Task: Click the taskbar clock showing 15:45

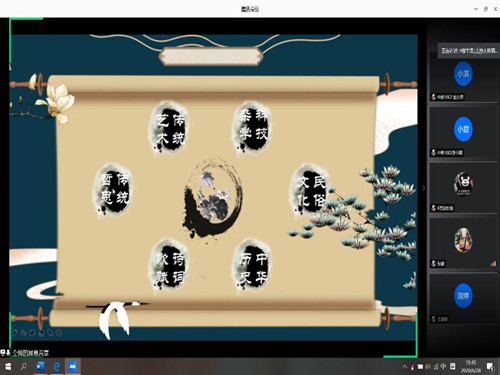Action: (x=471, y=366)
